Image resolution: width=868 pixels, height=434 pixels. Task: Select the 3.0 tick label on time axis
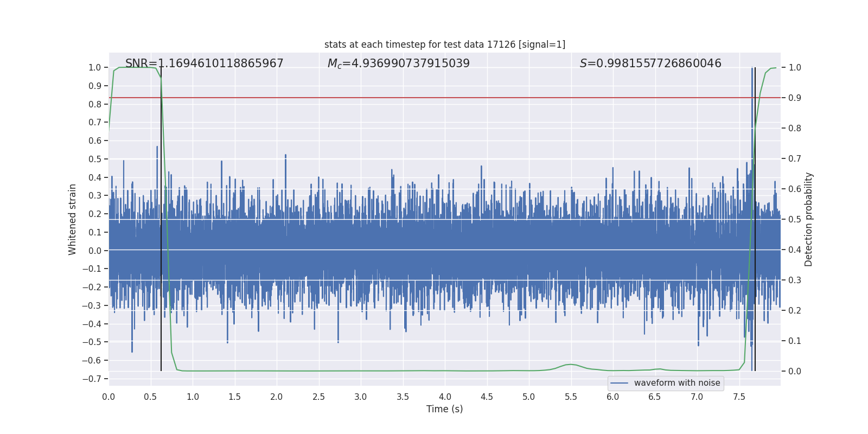[361, 397]
